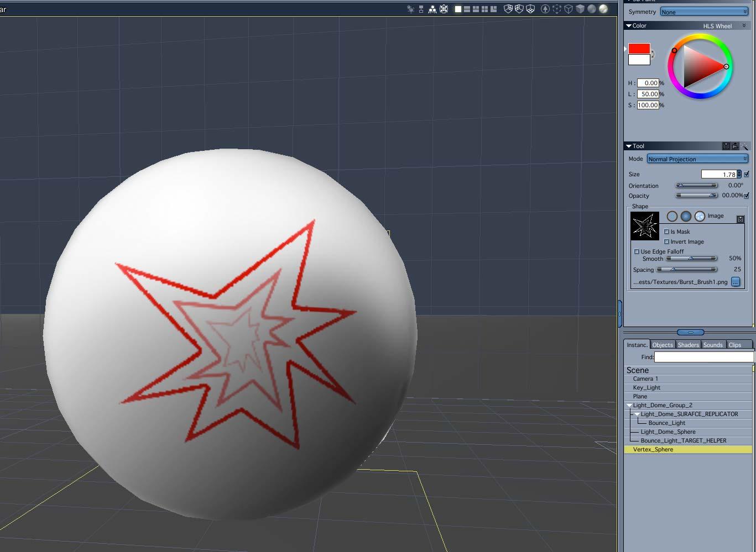Image resolution: width=756 pixels, height=552 pixels.
Task: Collapse Light_Dome_SURAFCE_REPLICATOR node
Action: pyautogui.click(x=637, y=414)
